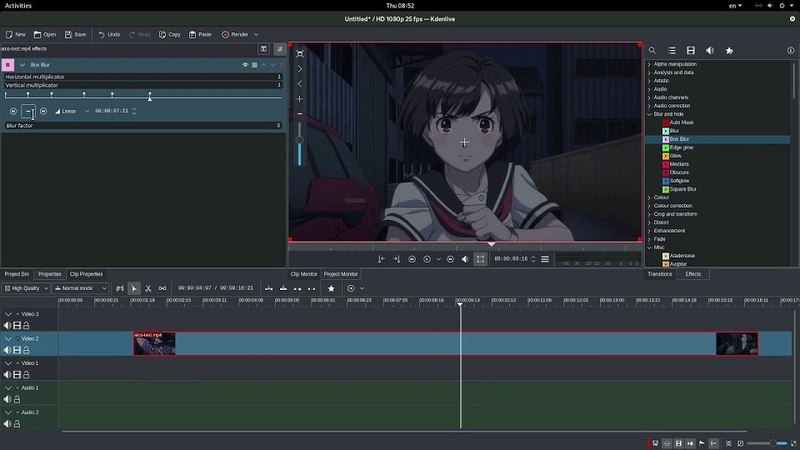Switch to Project Bin tab
The height and width of the screenshot is (450, 800).
point(17,274)
